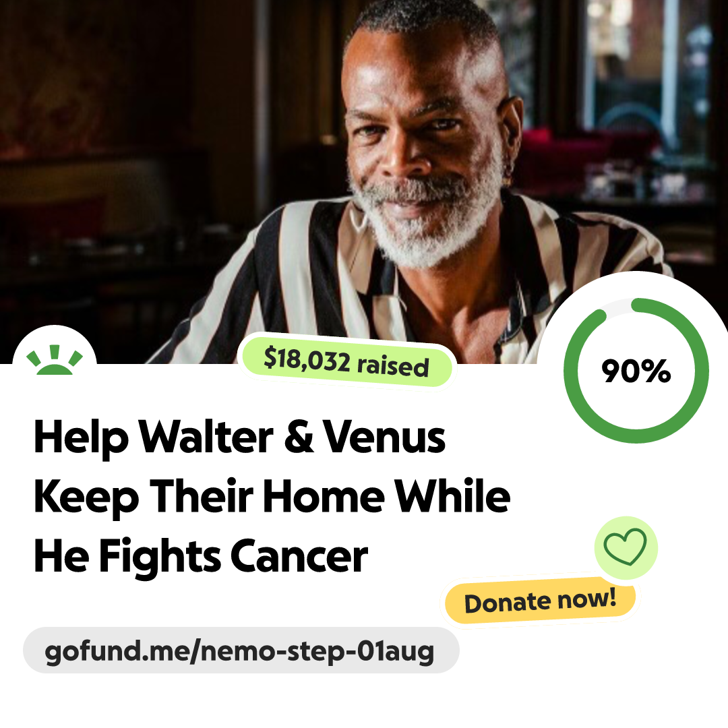This screenshot has height=728, width=728.
Task: Click the word Cancer in the headline
Action: [299, 556]
